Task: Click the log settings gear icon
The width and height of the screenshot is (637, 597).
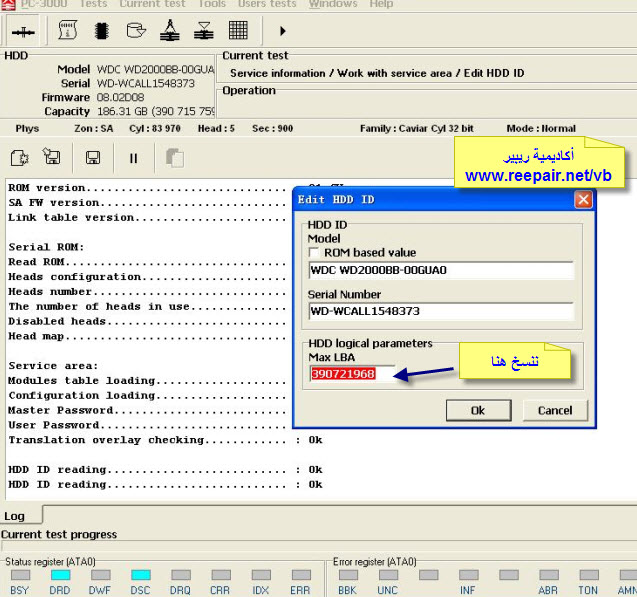Action: (x=19, y=158)
